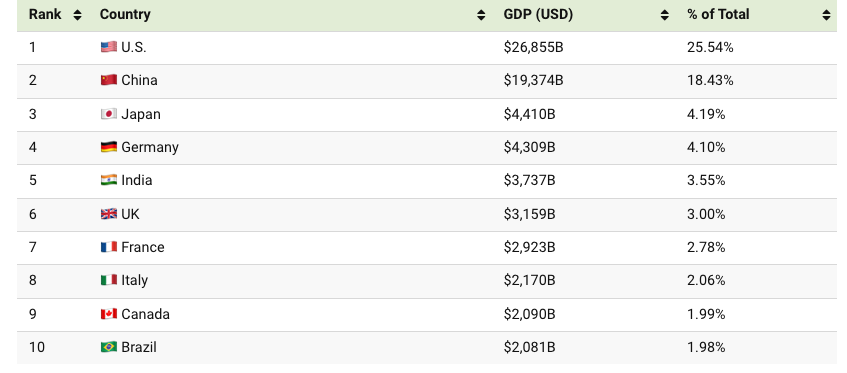
Task: Select the Rank column header text
Action: pos(45,15)
